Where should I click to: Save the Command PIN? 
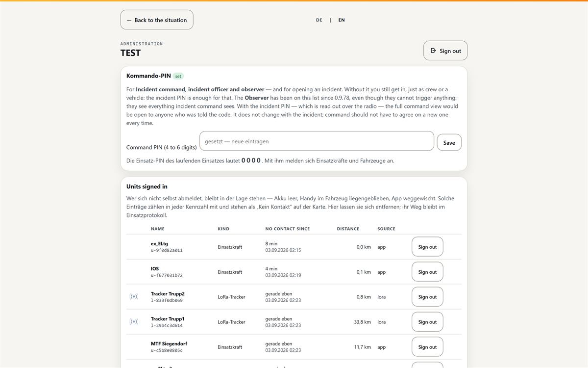pyautogui.click(x=449, y=142)
